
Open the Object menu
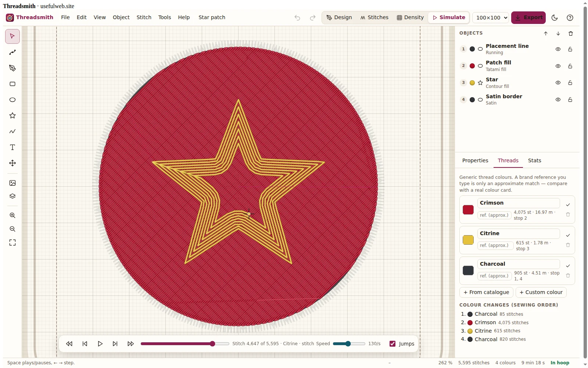click(121, 17)
